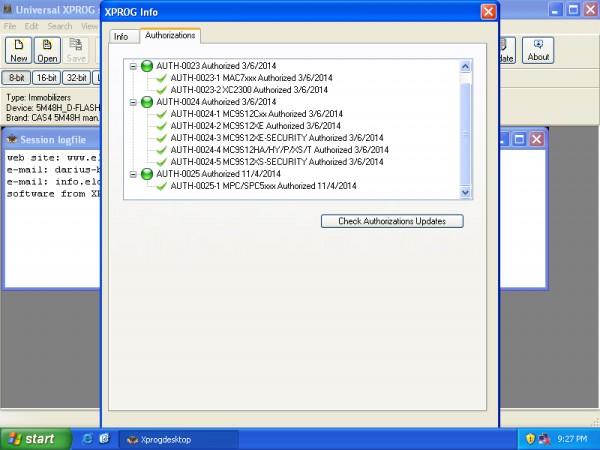Switch to the Info tab
The width and height of the screenshot is (600, 450).
[x=124, y=36]
